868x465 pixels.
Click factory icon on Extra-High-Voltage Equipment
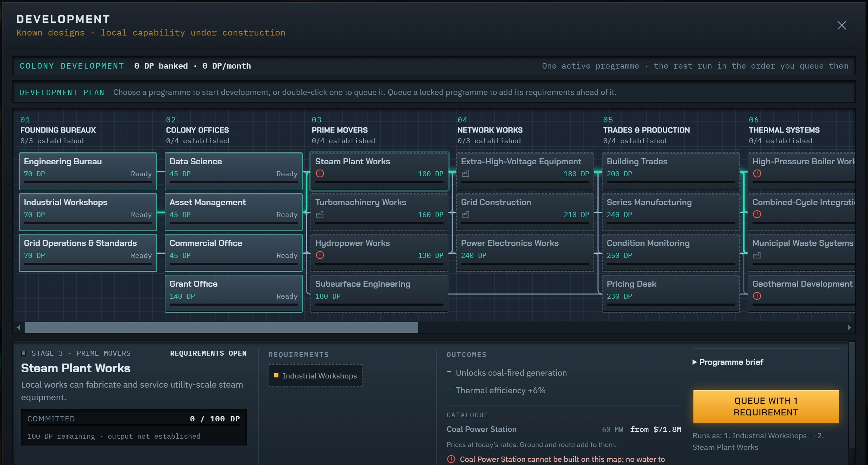[465, 173]
